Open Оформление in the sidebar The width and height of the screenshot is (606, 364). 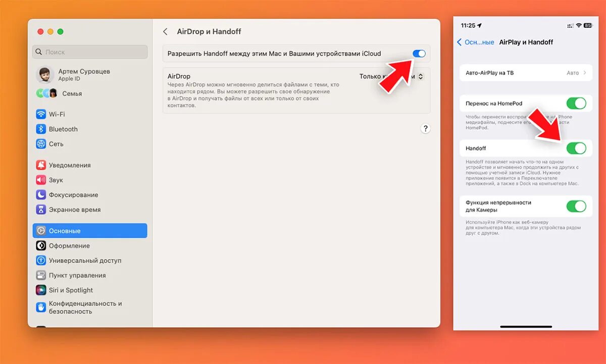(x=90, y=246)
